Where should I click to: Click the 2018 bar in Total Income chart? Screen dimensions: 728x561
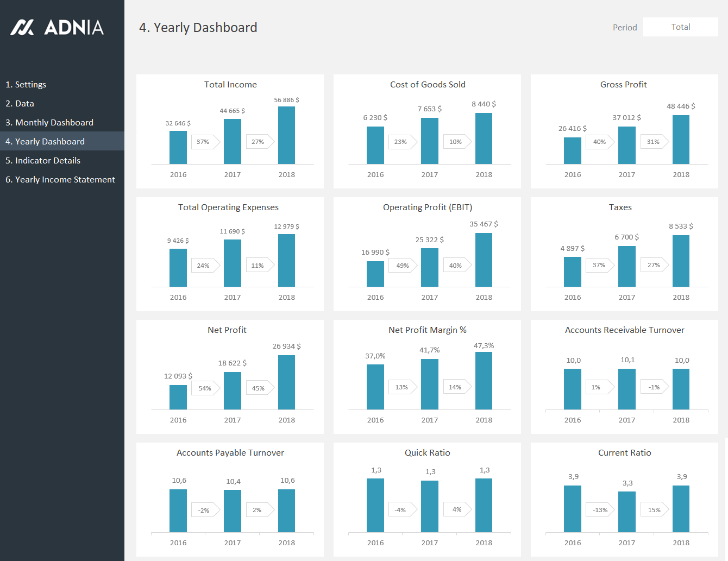coord(286,135)
